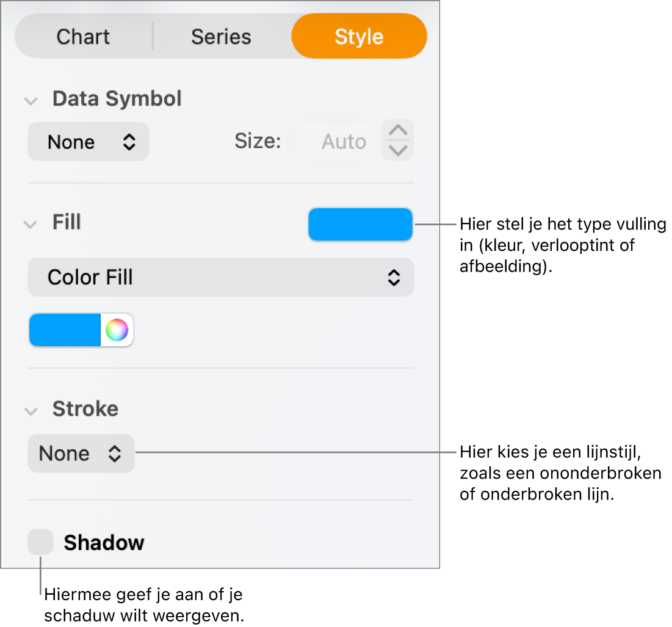Viewport: 672px width, 627px height.
Task: Click the Stroke section heading
Action: click(85, 408)
